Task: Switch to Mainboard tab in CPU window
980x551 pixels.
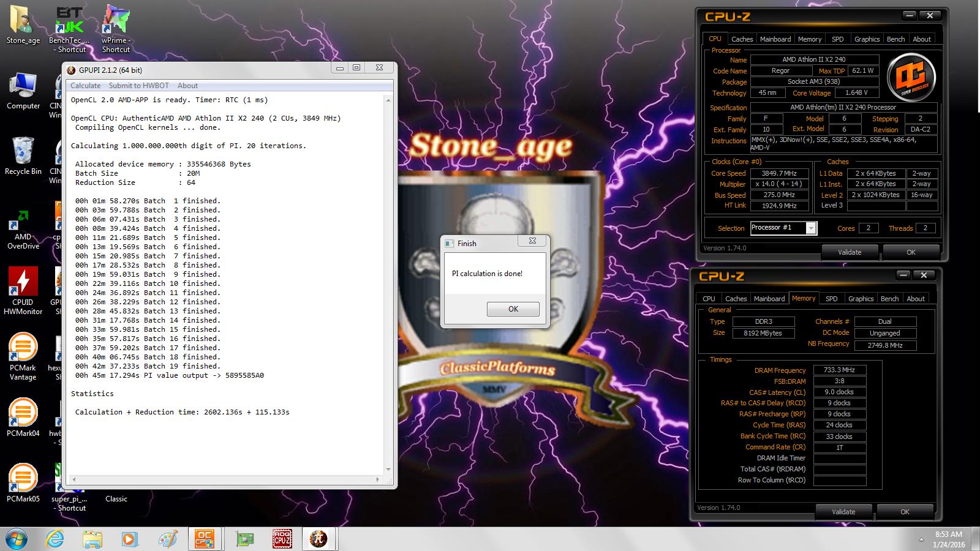Action: (775, 39)
